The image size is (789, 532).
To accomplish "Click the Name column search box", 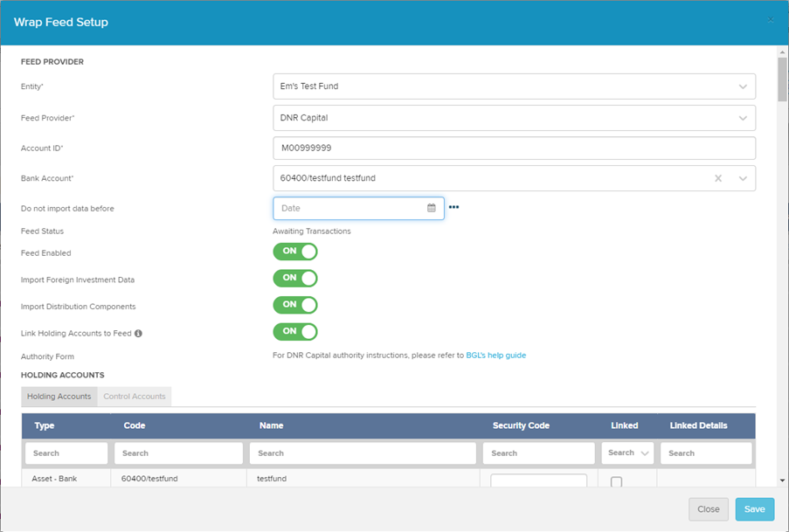I will [x=363, y=453].
